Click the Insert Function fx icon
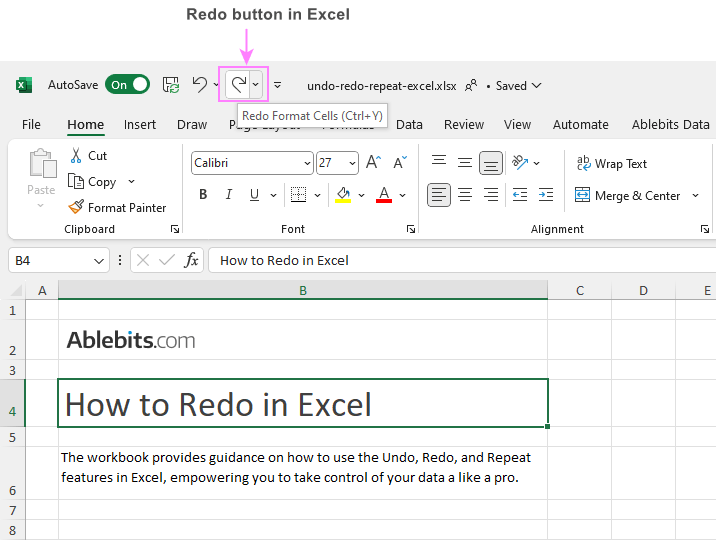The height and width of the screenshot is (540, 716). (191, 260)
